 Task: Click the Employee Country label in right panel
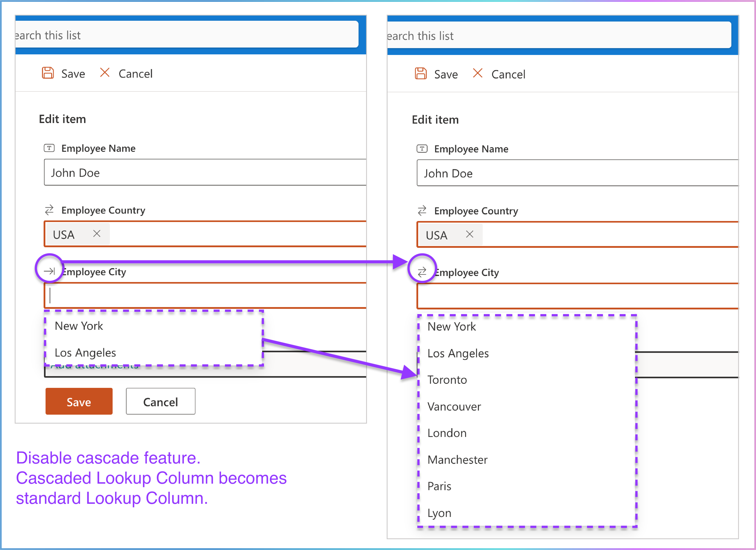click(x=476, y=211)
